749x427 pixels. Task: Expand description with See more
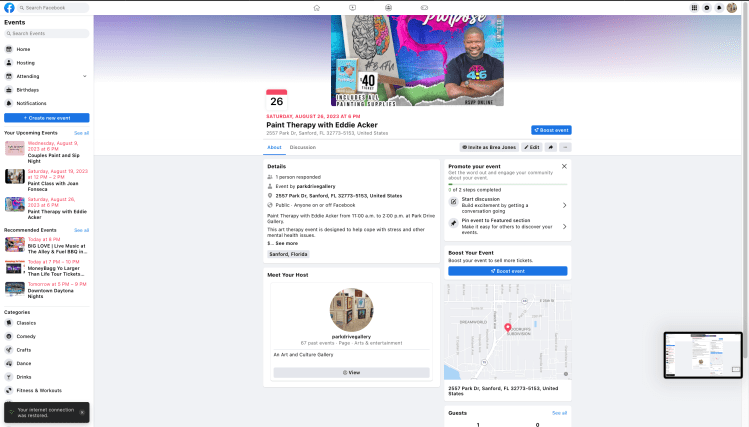tap(286, 243)
